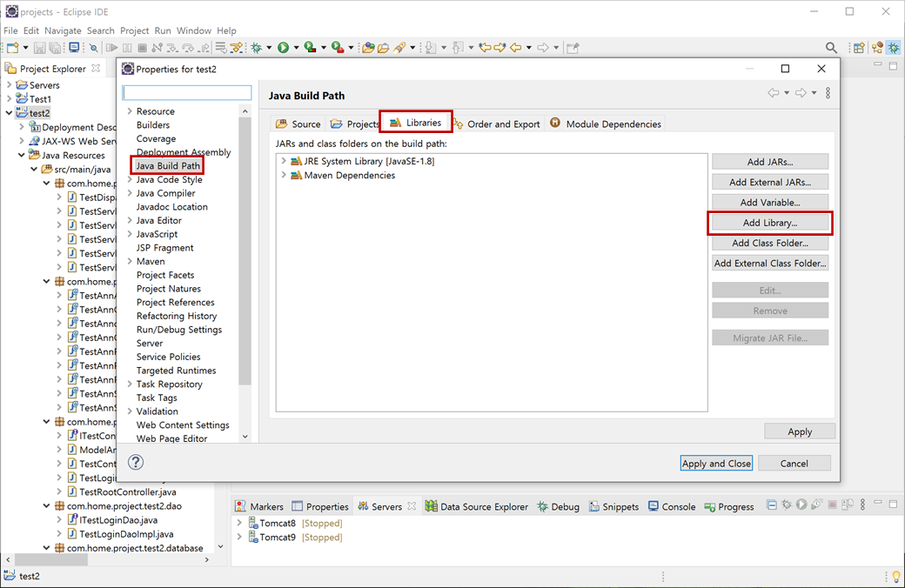This screenshot has width=905, height=588.
Task: Expand the Resource category in properties tree
Action: 130,110
